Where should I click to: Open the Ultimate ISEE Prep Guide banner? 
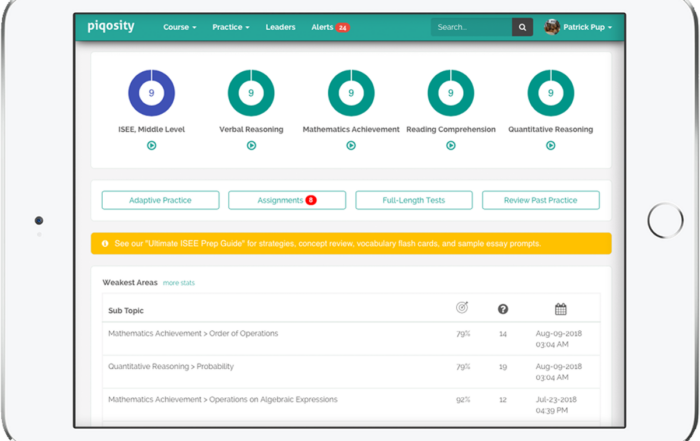(x=351, y=244)
